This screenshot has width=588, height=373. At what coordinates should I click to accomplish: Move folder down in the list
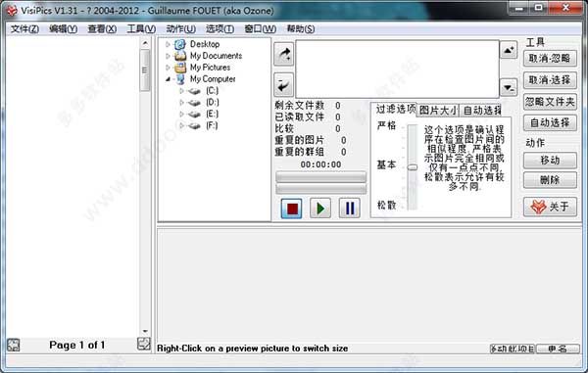(x=509, y=88)
